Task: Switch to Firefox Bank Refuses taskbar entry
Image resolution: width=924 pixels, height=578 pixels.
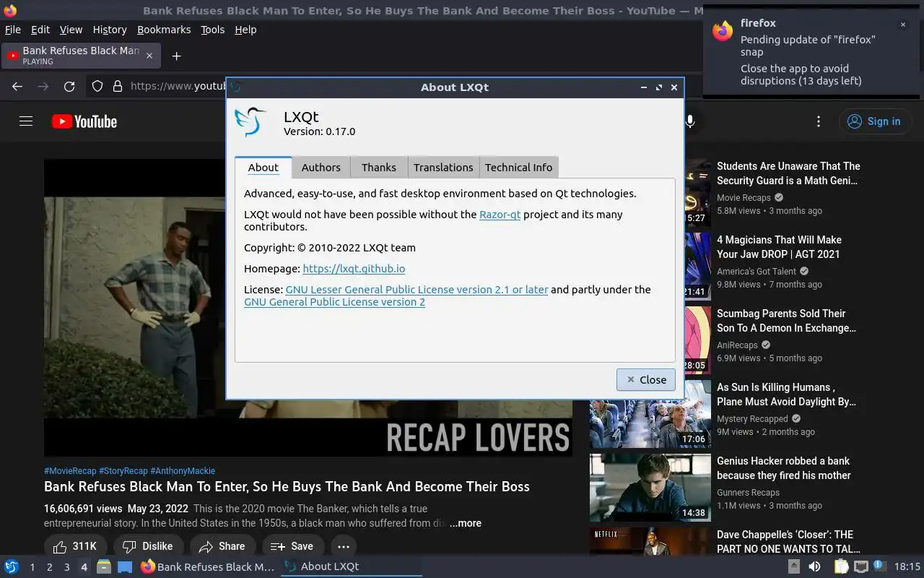Action: click(x=208, y=566)
